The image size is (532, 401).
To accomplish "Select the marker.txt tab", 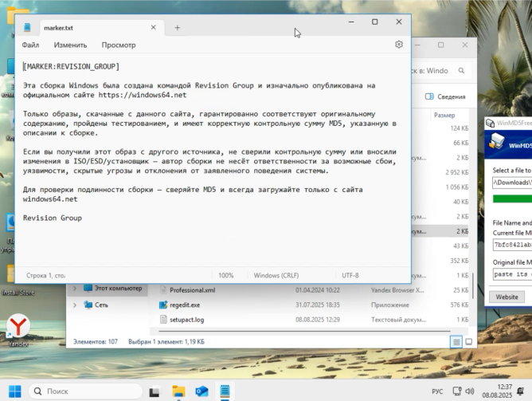I will pyautogui.click(x=60, y=28).
